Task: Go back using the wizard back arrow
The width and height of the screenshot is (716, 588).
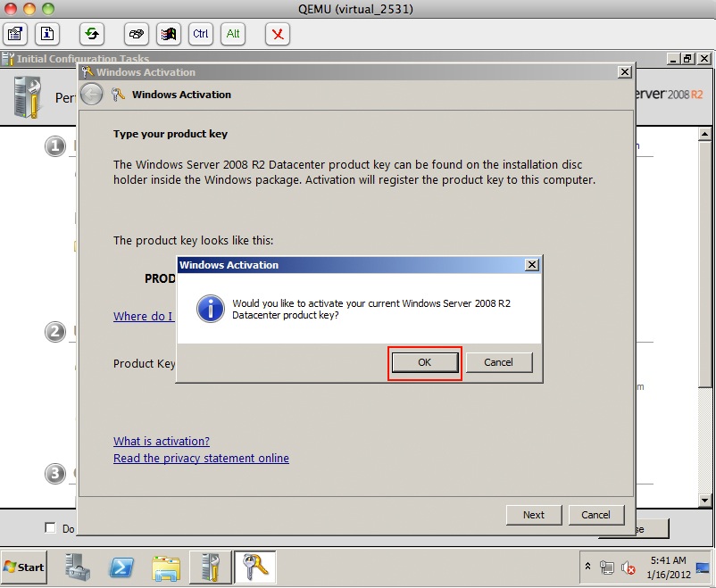Action: tap(91, 95)
